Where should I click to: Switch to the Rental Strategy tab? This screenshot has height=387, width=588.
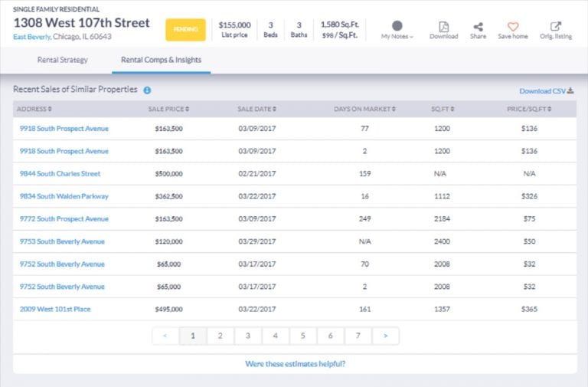(x=63, y=60)
